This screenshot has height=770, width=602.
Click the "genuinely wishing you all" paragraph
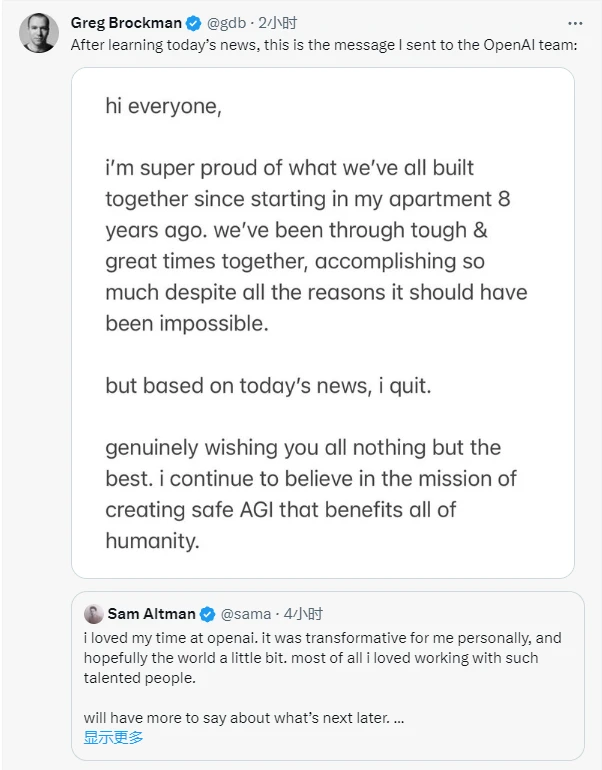(302, 493)
